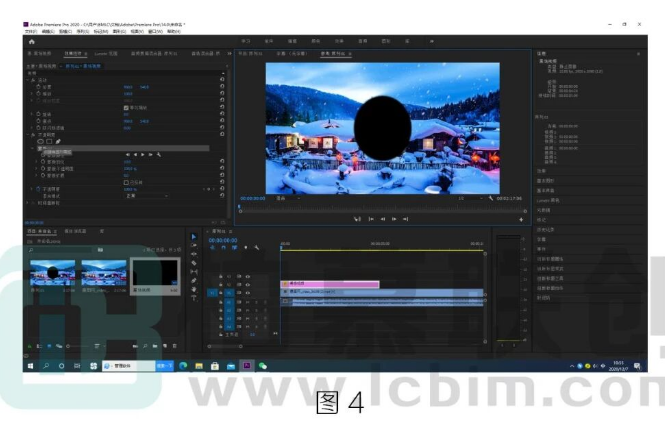Expand the Mask Feather parameter
The height and width of the screenshot is (429, 665).
coord(36,162)
